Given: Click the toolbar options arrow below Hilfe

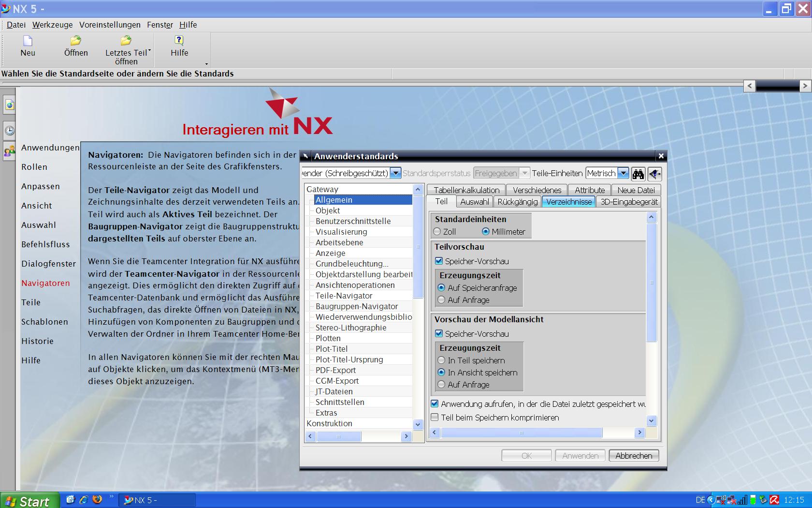Looking at the screenshot, I should (206, 64).
